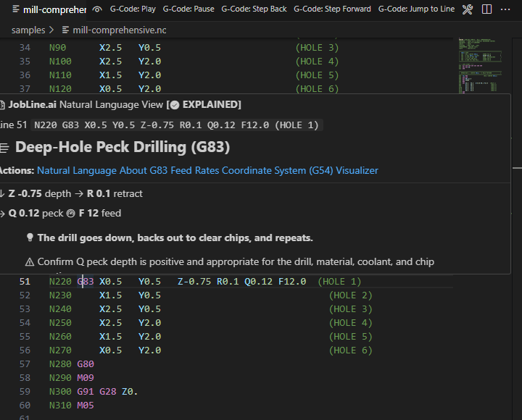Open Coordinate System (G54) link
The width and height of the screenshot is (522, 420).
277,171
